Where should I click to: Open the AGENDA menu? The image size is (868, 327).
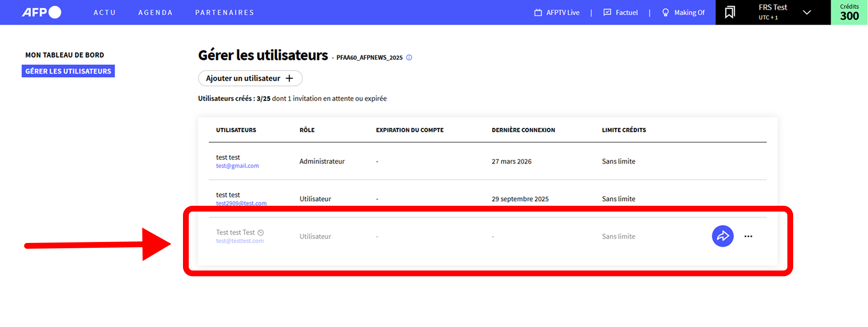[155, 13]
